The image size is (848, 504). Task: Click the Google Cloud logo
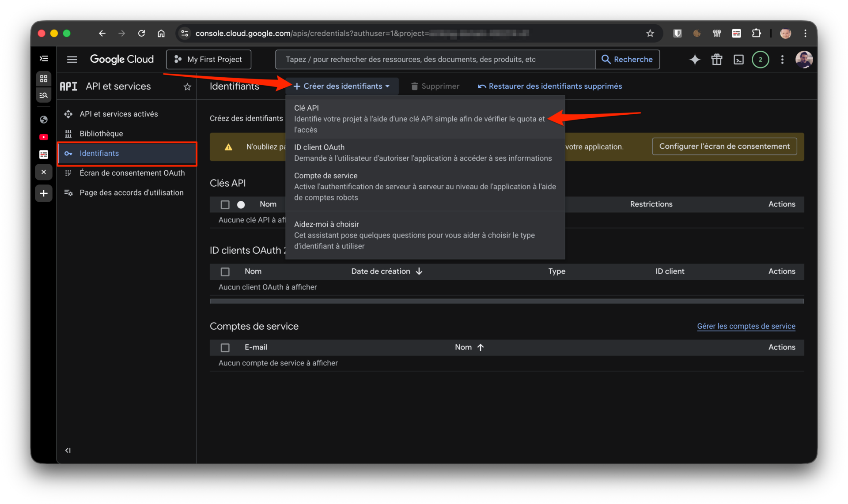tap(122, 59)
